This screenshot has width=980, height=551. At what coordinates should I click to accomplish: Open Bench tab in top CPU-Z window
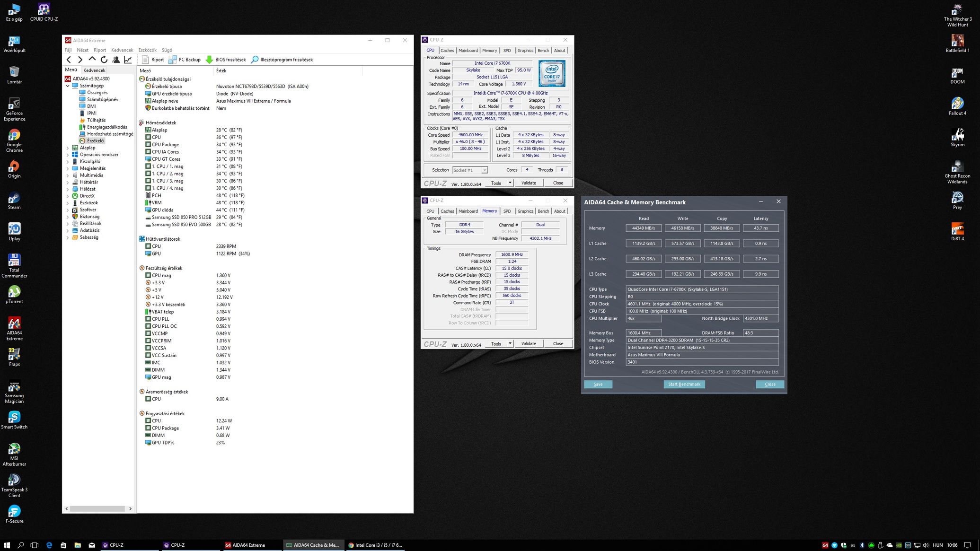543,51
